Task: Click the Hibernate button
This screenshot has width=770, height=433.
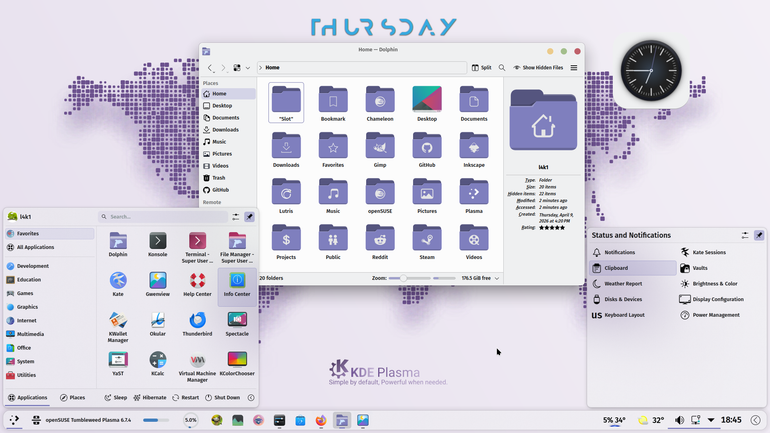Action: (150, 398)
